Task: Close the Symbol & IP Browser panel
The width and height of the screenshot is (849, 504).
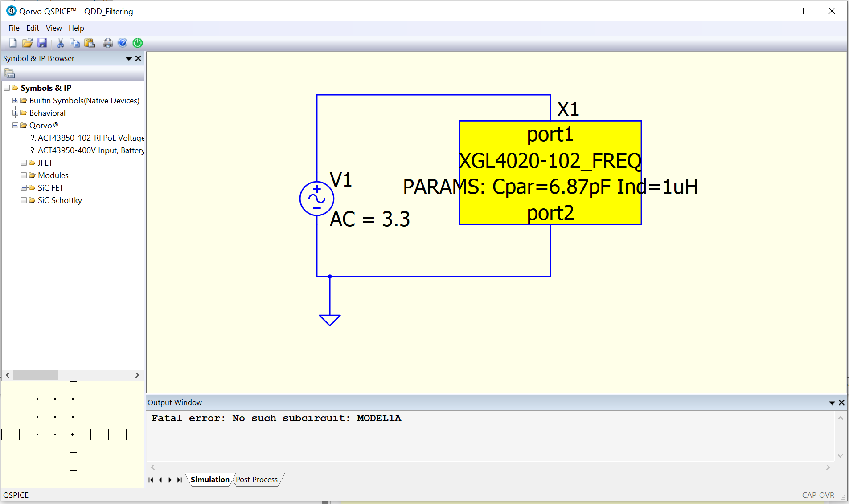Action: coord(138,58)
